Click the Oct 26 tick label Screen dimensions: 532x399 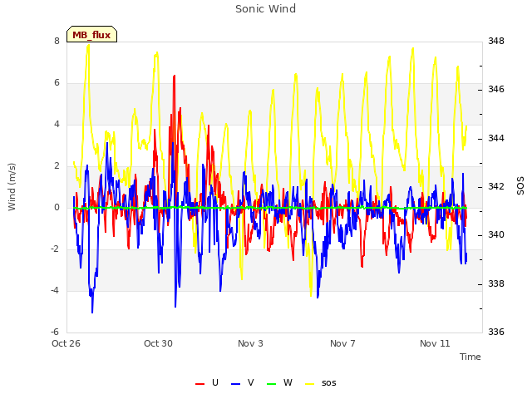[66, 343]
